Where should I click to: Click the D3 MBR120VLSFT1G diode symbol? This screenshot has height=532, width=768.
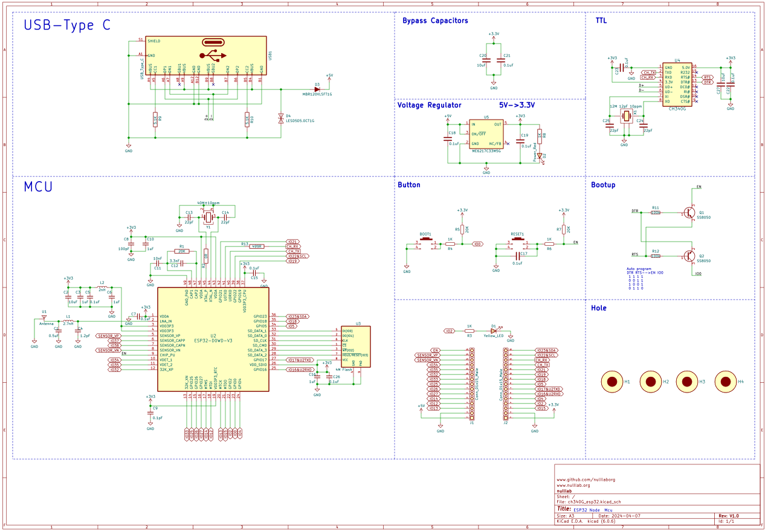click(x=317, y=89)
